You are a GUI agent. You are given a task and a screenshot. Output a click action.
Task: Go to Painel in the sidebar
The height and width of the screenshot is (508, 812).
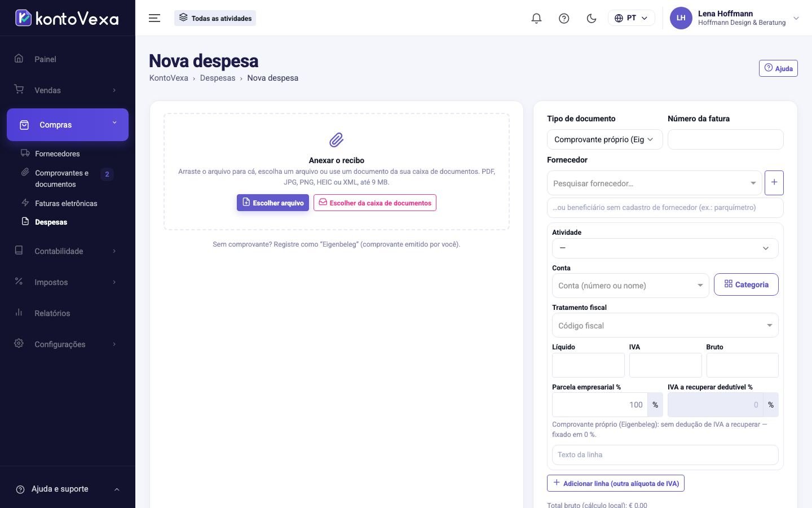[x=68, y=59]
